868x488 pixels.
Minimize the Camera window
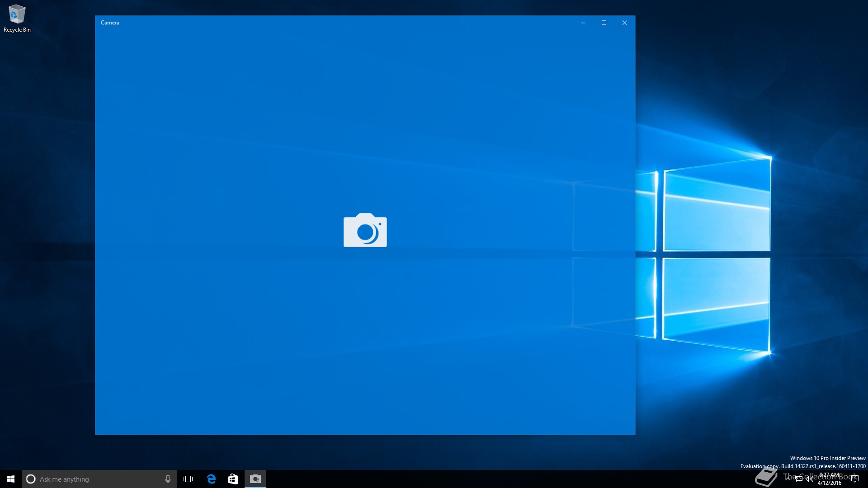[583, 23]
